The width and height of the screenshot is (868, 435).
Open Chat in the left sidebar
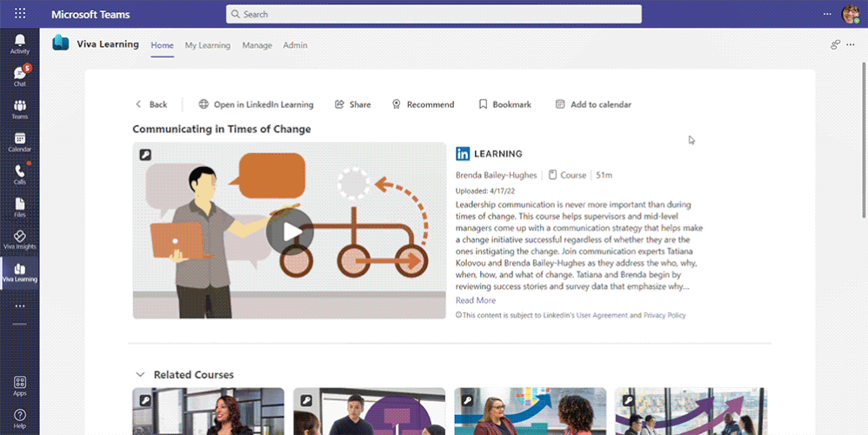(x=20, y=77)
